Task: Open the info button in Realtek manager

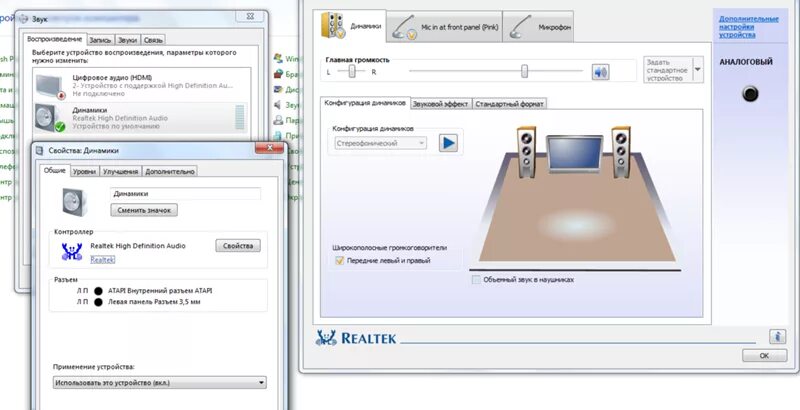Action: [x=777, y=337]
